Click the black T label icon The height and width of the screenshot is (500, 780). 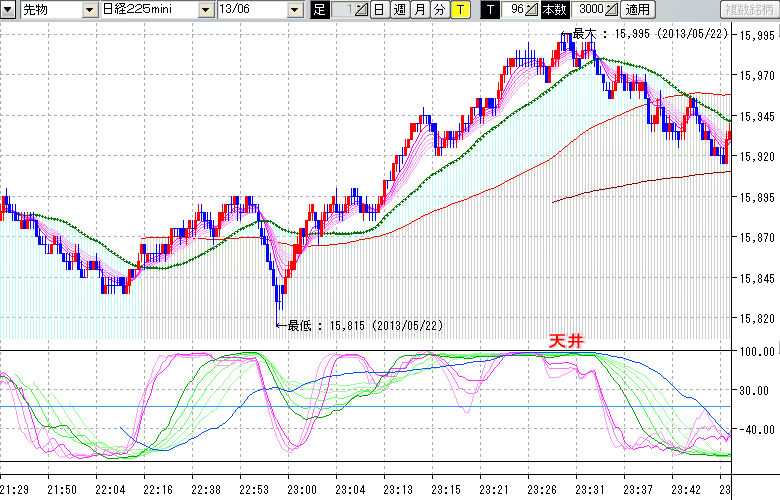click(x=489, y=10)
